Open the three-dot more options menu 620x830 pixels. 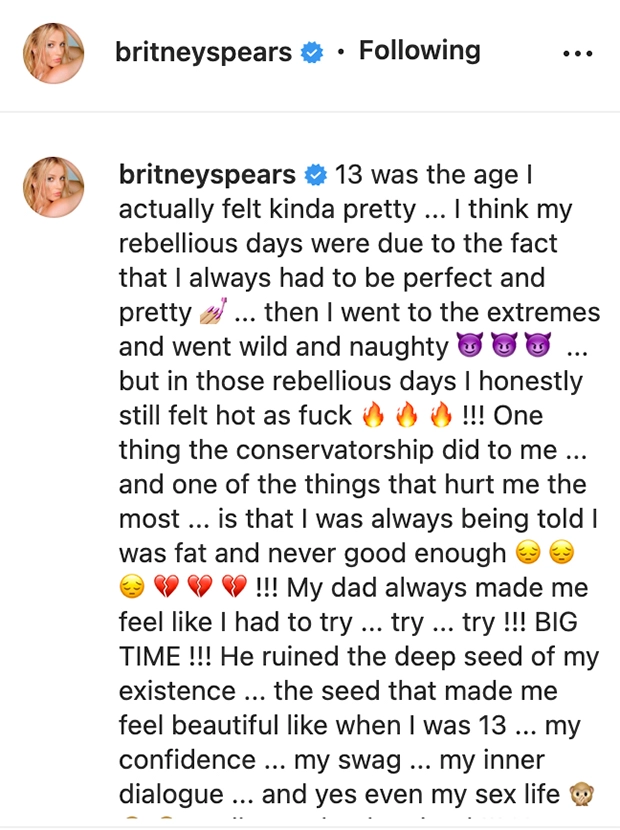(x=578, y=53)
